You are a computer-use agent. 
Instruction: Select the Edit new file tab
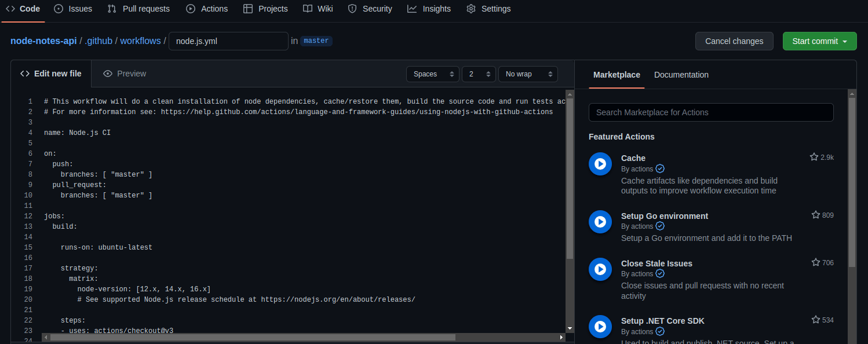(x=51, y=74)
